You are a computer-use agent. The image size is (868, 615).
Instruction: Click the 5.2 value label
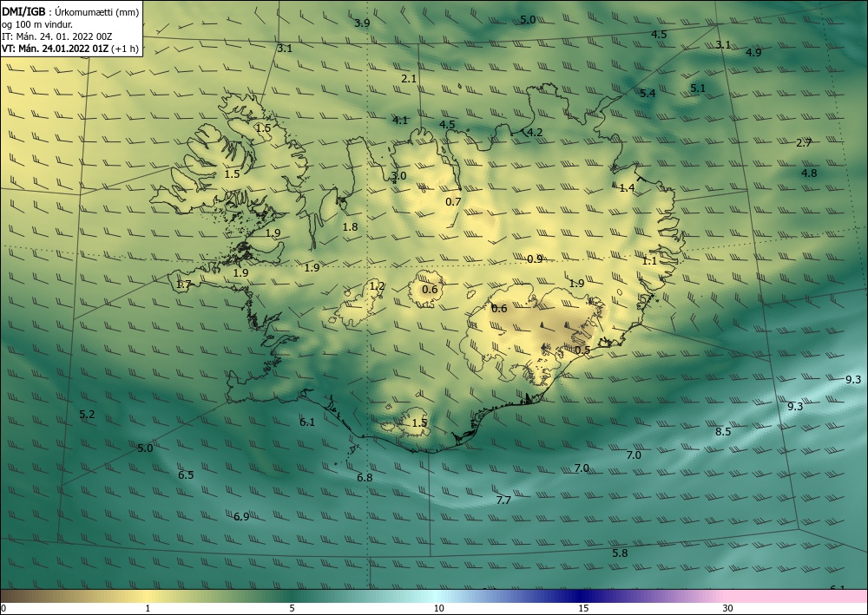click(87, 415)
